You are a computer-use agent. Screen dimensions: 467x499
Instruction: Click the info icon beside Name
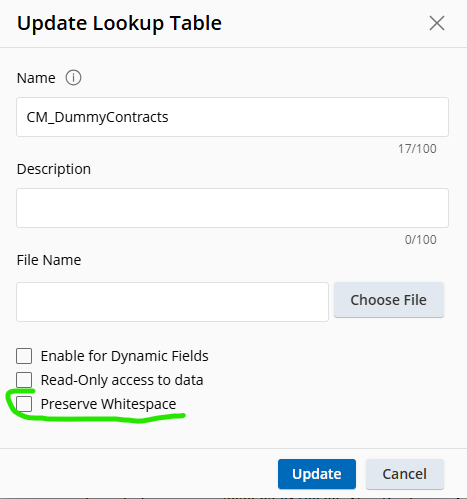pyautogui.click(x=73, y=78)
